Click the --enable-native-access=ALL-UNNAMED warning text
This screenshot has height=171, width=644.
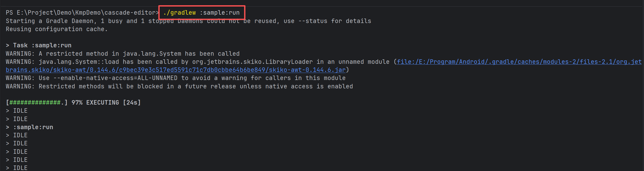tap(115, 78)
